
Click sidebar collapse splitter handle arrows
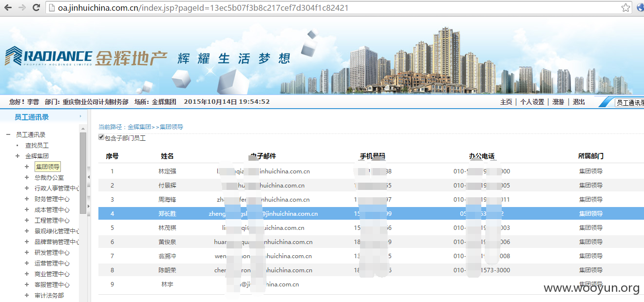click(89, 192)
